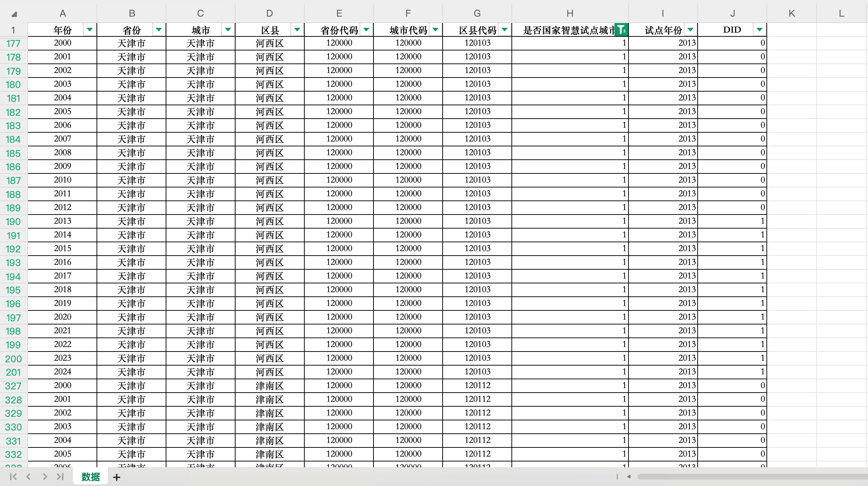Open the 区县 filter dropdown
This screenshot has width=868, height=486.
pyautogui.click(x=297, y=30)
